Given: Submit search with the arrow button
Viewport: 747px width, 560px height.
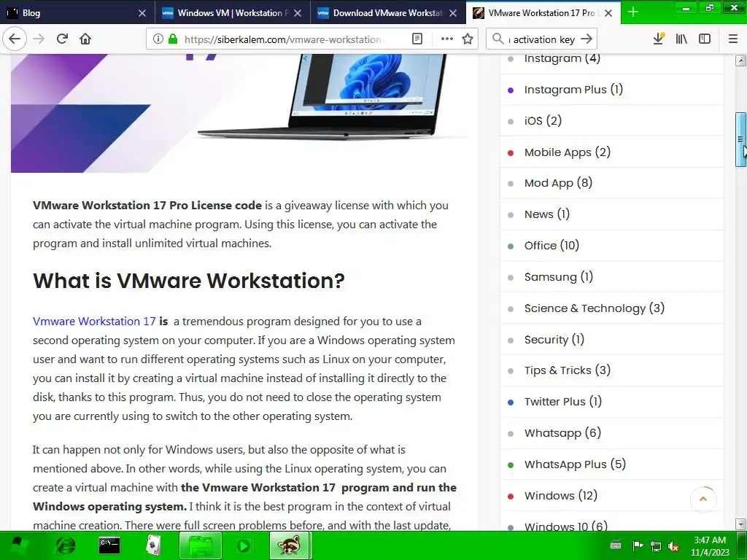Looking at the screenshot, I should [587, 39].
